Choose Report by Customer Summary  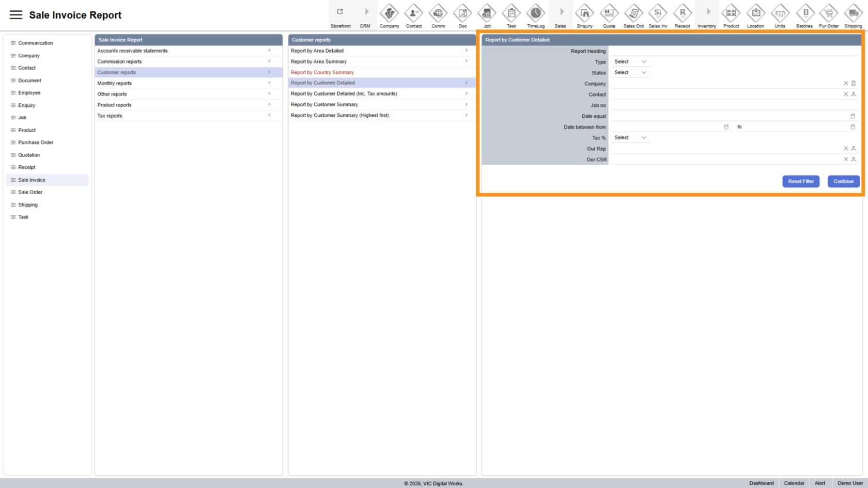pos(324,104)
